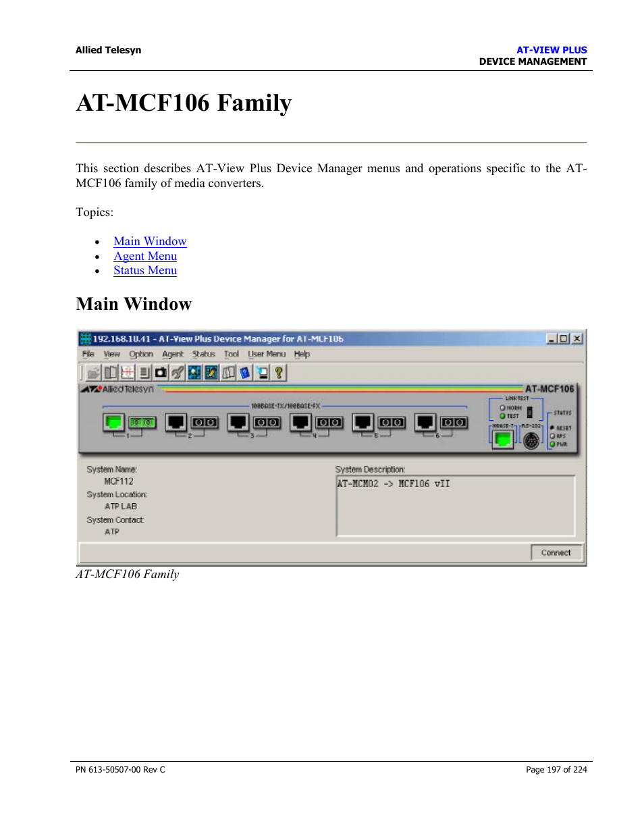Select the fiber port of pair 5
644x834 pixels.
[392, 423]
